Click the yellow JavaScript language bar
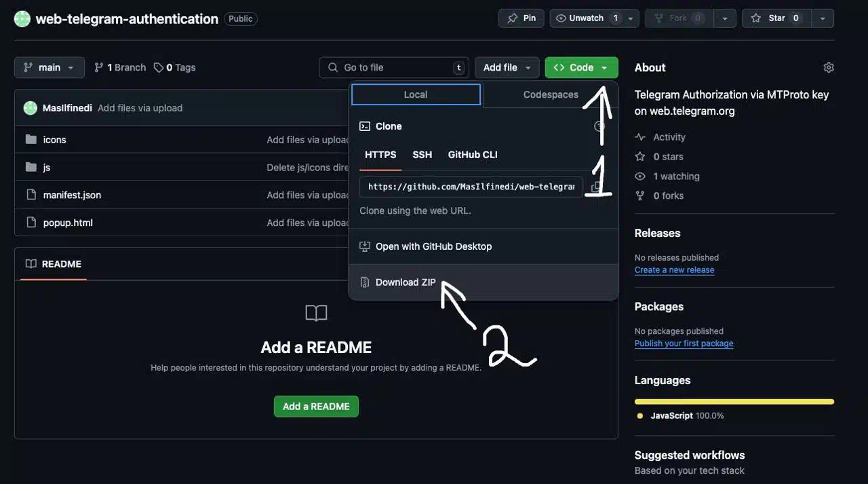868x484 pixels. 734,402
